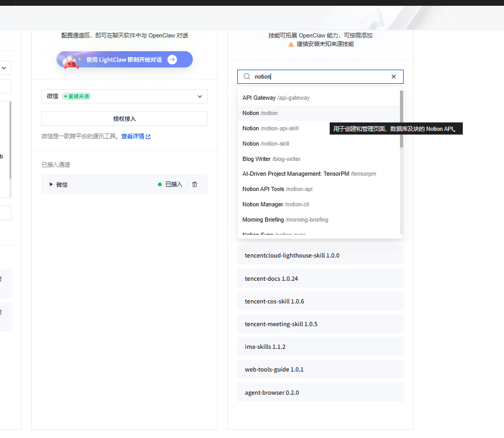Open tencent-docs 1.0.24 entry
The image size is (504, 438).
click(x=320, y=279)
